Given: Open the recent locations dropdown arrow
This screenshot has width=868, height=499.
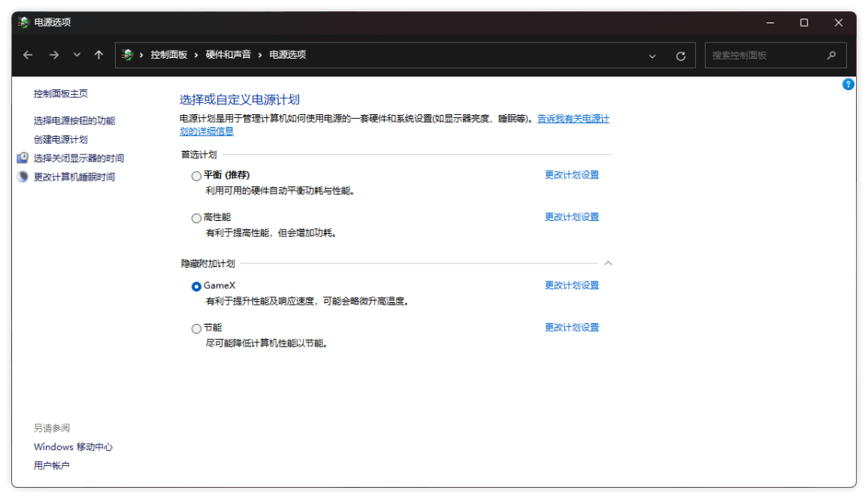Looking at the screenshot, I should click(77, 55).
